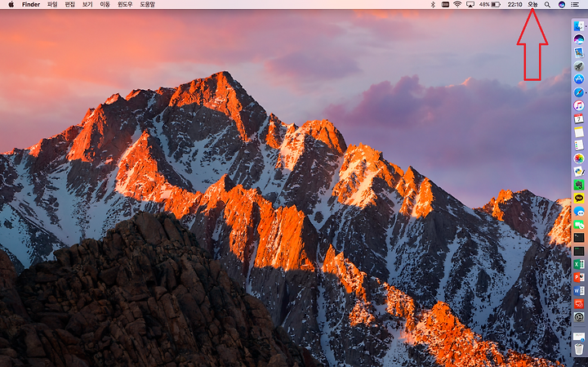Screen dimensions: 588x367
Task: Open the 보기 menu
Action: point(87,5)
